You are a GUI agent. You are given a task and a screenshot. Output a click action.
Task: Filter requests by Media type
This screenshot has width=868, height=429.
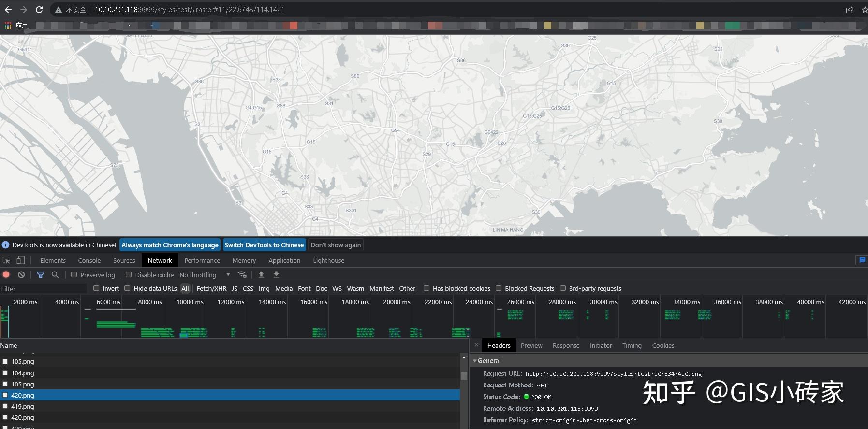(284, 288)
